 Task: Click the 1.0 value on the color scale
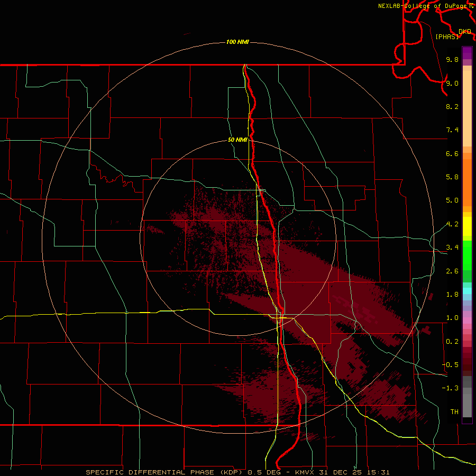click(452, 318)
